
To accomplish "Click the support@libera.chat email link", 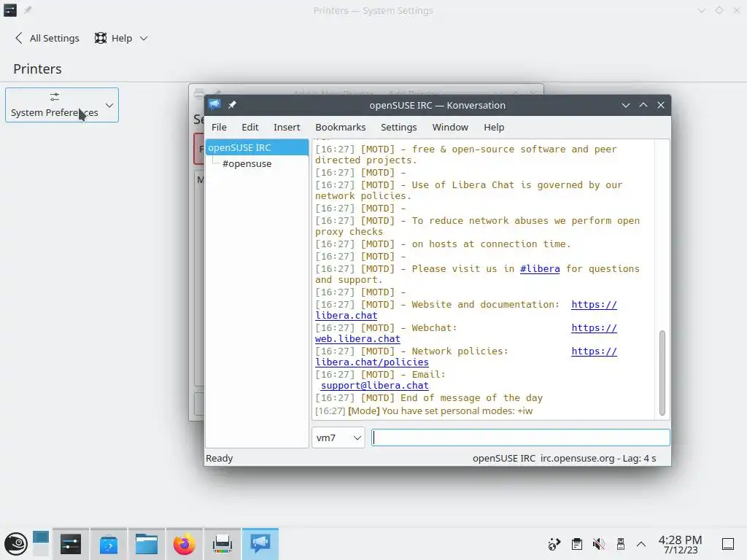I will (x=375, y=385).
